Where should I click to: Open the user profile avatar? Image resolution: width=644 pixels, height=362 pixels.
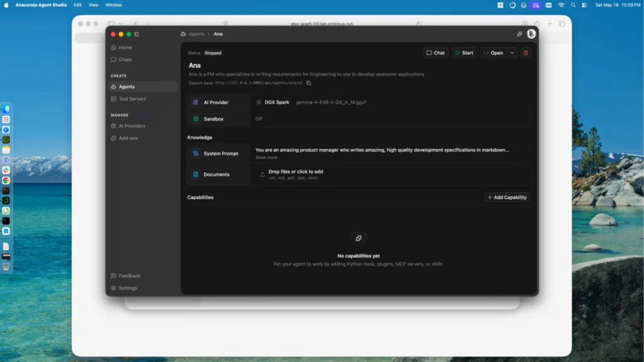(531, 34)
